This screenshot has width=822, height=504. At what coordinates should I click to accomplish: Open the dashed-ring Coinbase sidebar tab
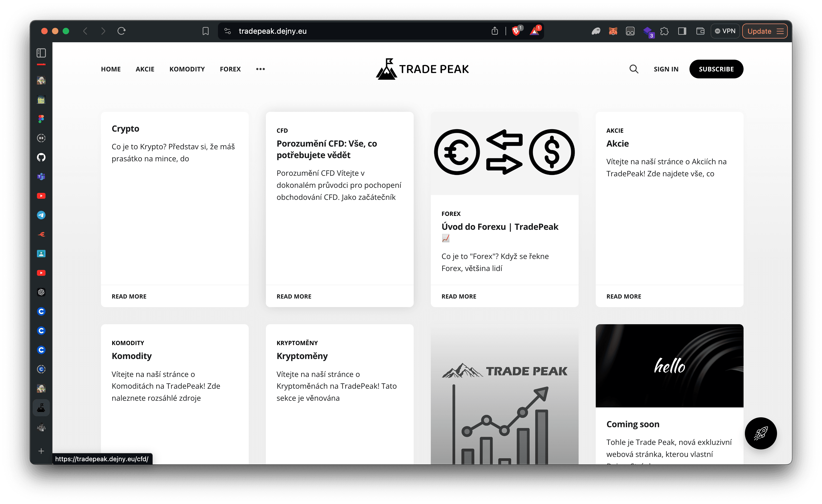click(x=41, y=369)
